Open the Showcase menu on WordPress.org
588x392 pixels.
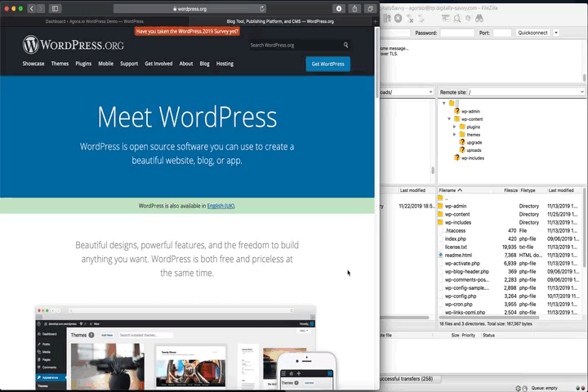[33, 64]
